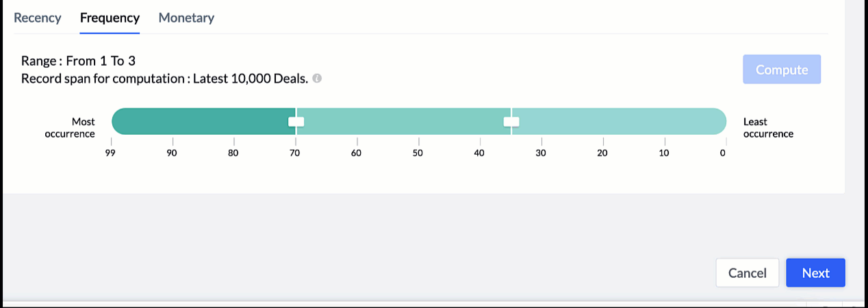868x308 pixels.
Task: Click the slider handle at 70
Action: [296, 122]
